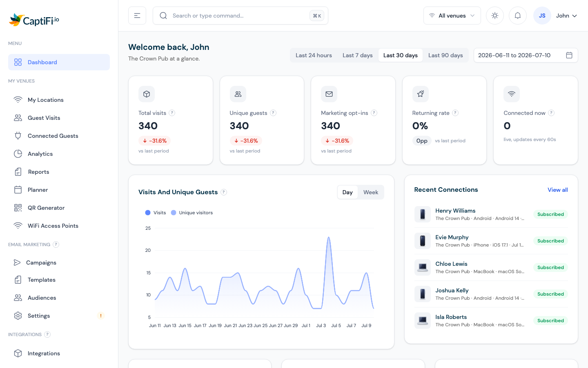Click the Settings warning badge
The height and width of the screenshot is (368, 588).
(x=101, y=316)
